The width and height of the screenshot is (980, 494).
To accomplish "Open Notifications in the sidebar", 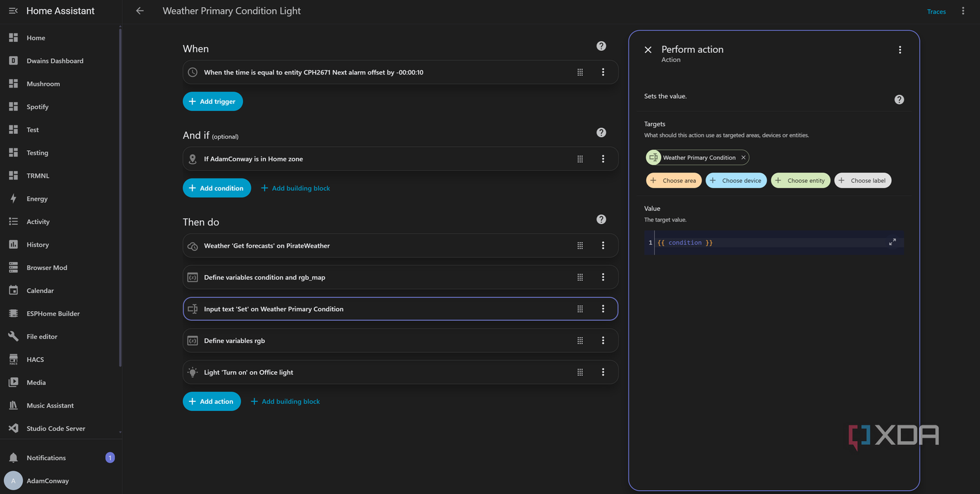I will click(x=60, y=458).
